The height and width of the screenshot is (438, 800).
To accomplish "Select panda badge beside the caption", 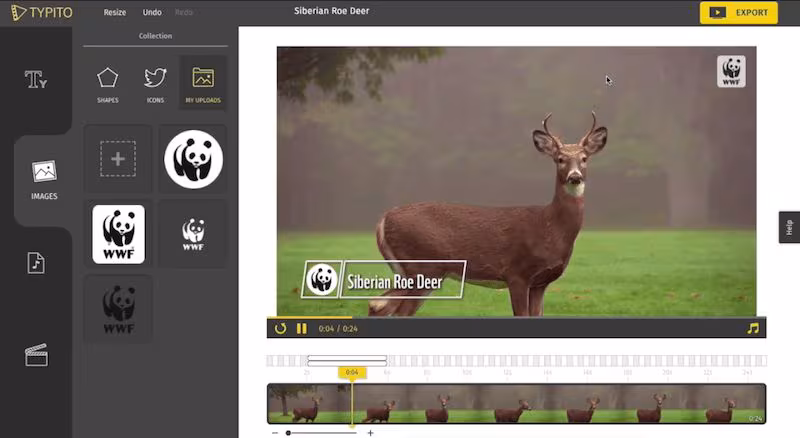I will coord(321,279).
